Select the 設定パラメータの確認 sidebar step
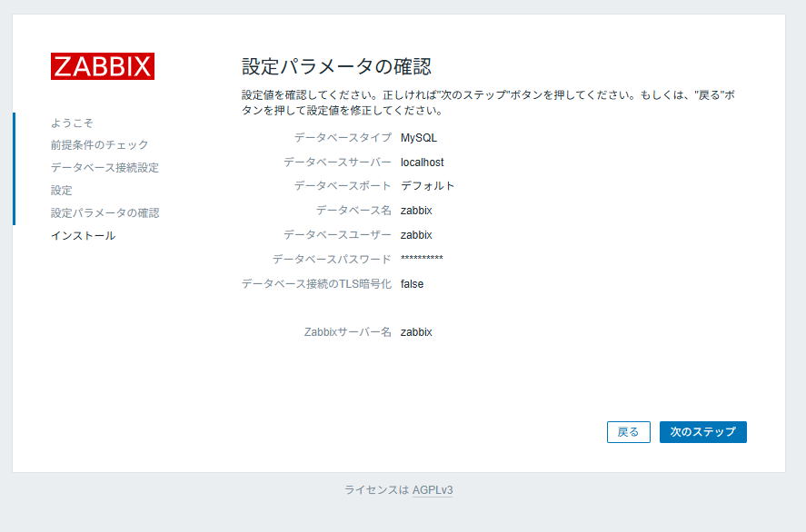Image resolution: width=806 pixels, height=532 pixels. pos(104,212)
